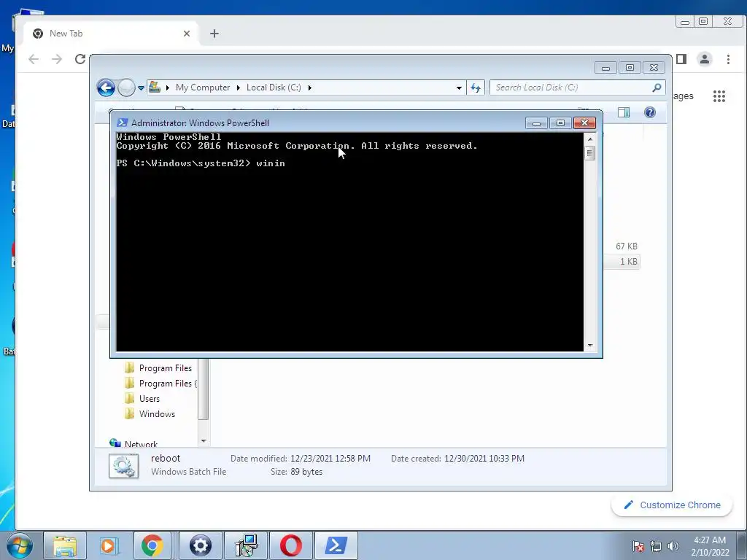Switch to PowerShell taskbar icon

[x=336, y=545]
